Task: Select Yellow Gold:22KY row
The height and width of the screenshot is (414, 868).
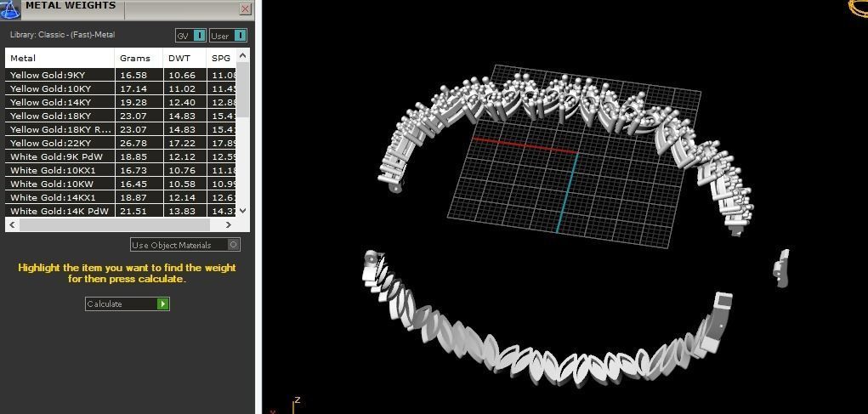Action: 121,143
